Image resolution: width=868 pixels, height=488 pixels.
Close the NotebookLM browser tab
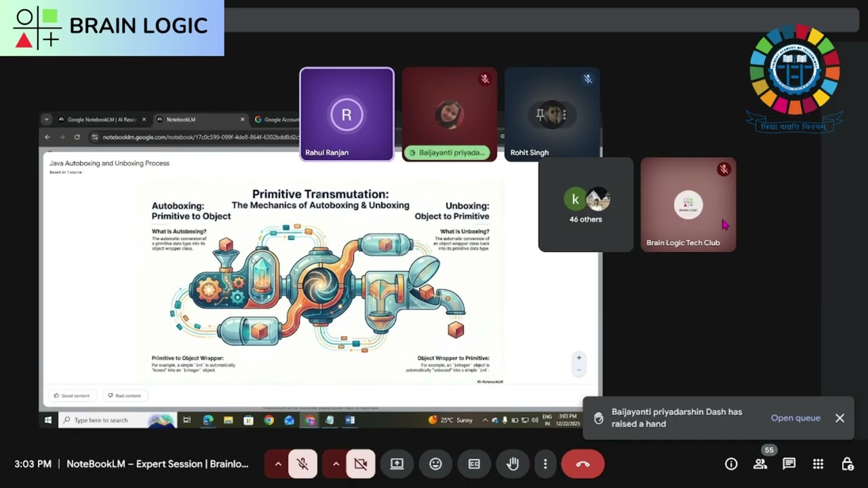pyautogui.click(x=242, y=119)
